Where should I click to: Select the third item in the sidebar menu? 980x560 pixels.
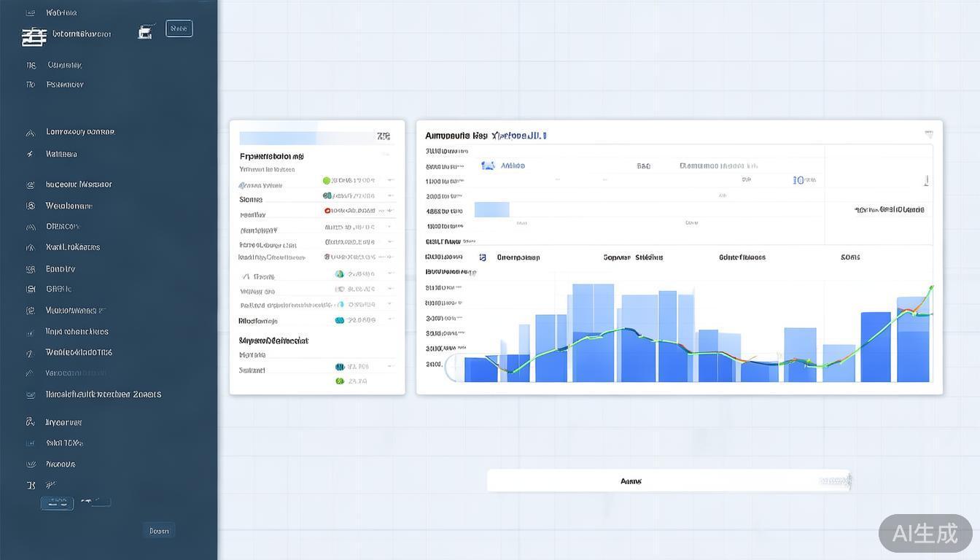(x=65, y=65)
